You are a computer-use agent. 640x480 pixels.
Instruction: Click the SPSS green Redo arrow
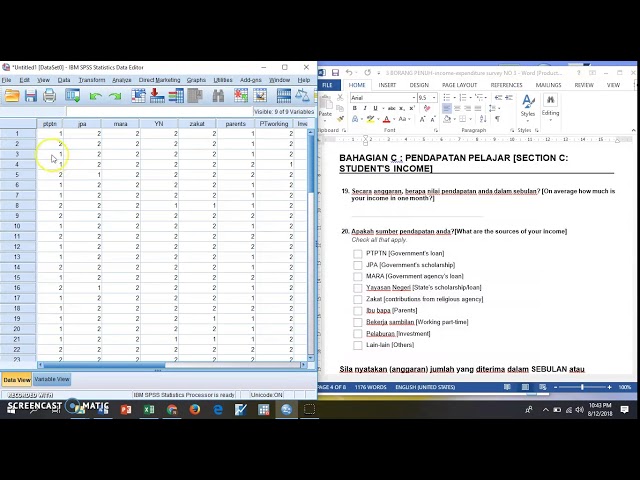(115, 96)
